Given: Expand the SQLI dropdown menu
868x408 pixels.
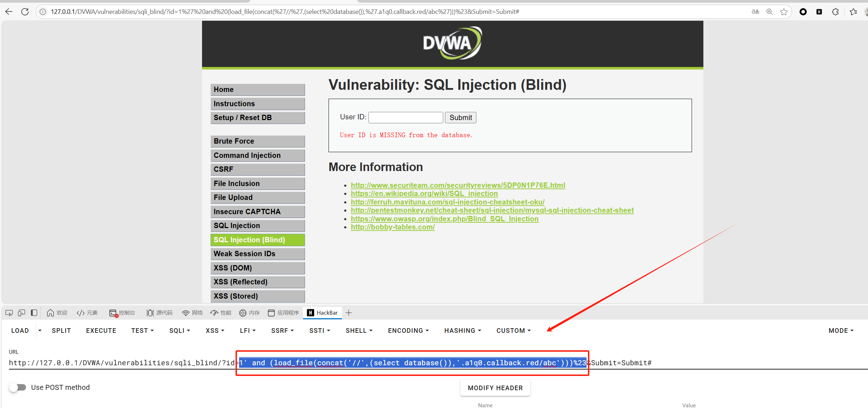Looking at the screenshot, I should pyautogui.click(x=180, y=331).
